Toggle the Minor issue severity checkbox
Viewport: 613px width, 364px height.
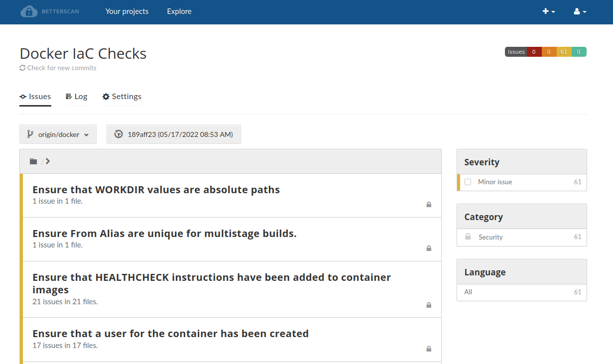468,182
